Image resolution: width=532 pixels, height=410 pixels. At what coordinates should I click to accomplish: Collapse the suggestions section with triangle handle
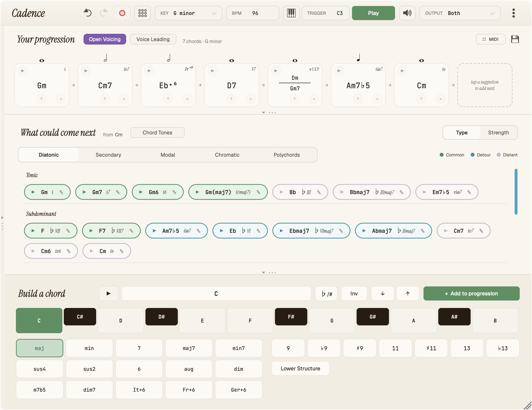[264, 272]
